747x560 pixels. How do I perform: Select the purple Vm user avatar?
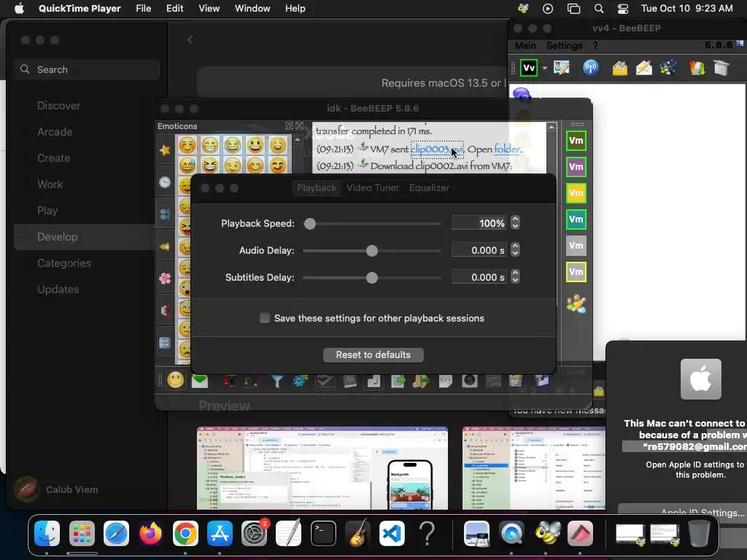(x=576, y=167)
